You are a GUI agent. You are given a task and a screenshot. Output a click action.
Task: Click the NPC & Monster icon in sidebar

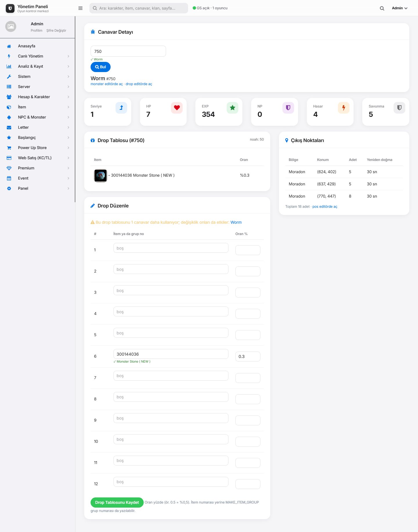[9, 117]
